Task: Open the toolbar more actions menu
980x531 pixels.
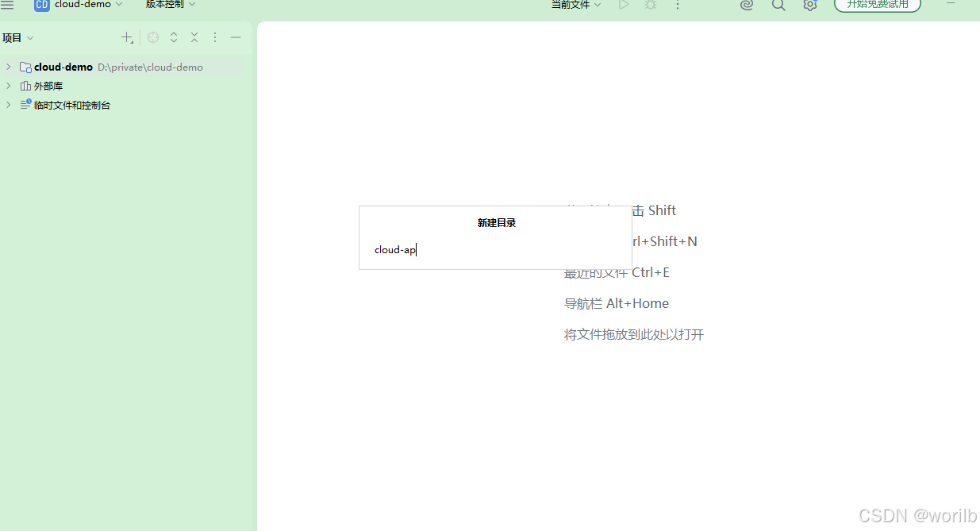Action: pos(678,5)
